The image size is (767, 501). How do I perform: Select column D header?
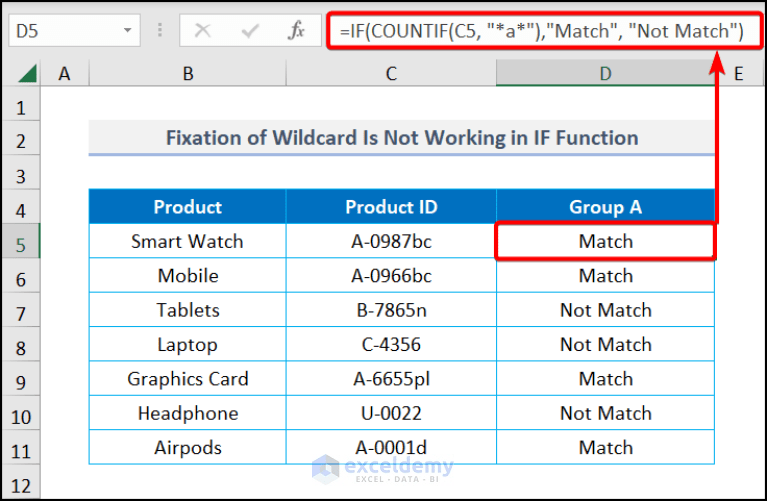[x=606, y=73]
